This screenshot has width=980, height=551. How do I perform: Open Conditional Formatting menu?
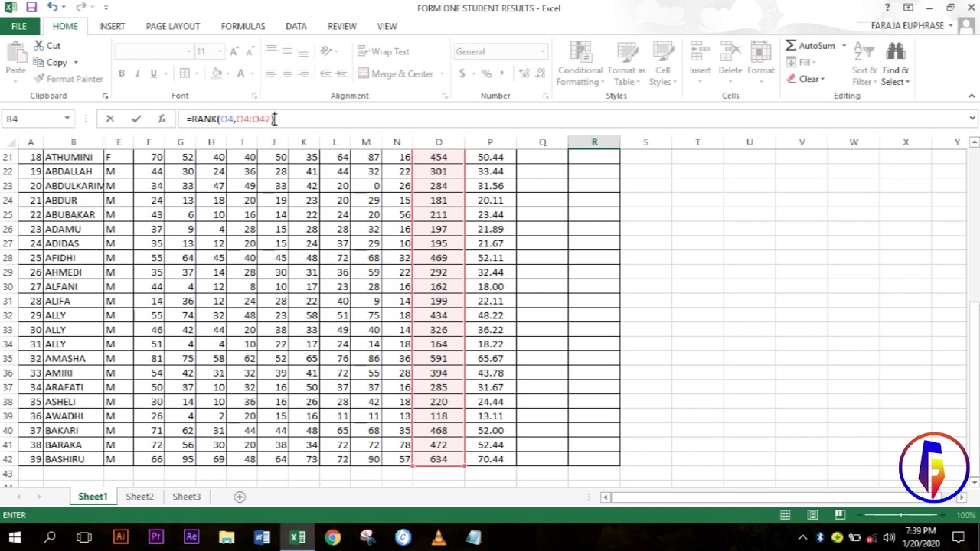(x=580, y=64)
